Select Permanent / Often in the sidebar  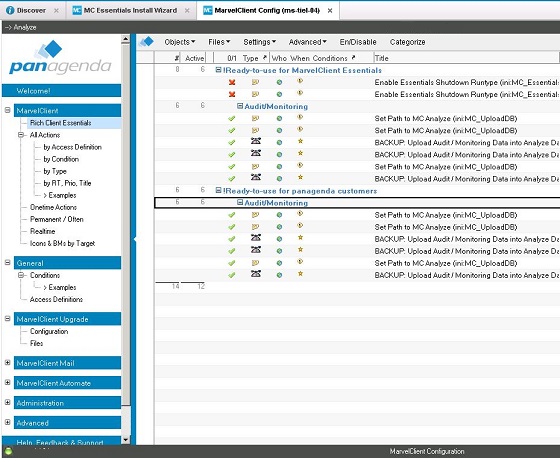click(x=56, y=219)
